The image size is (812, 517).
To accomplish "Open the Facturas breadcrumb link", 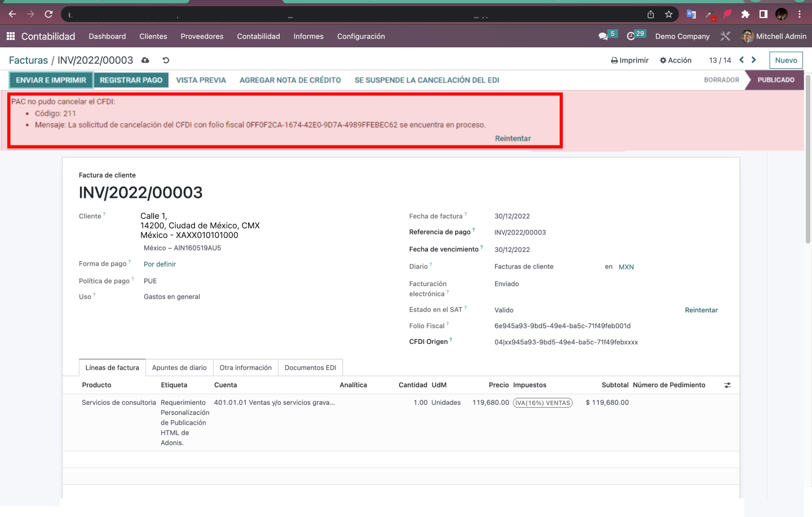I will tap(28, 60).
